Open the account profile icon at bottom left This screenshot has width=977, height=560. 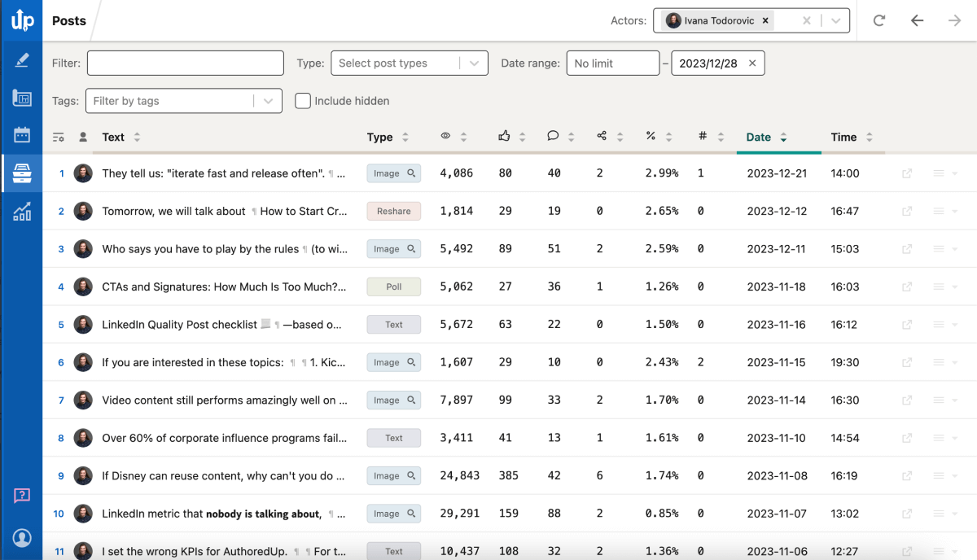pos(21,538)
